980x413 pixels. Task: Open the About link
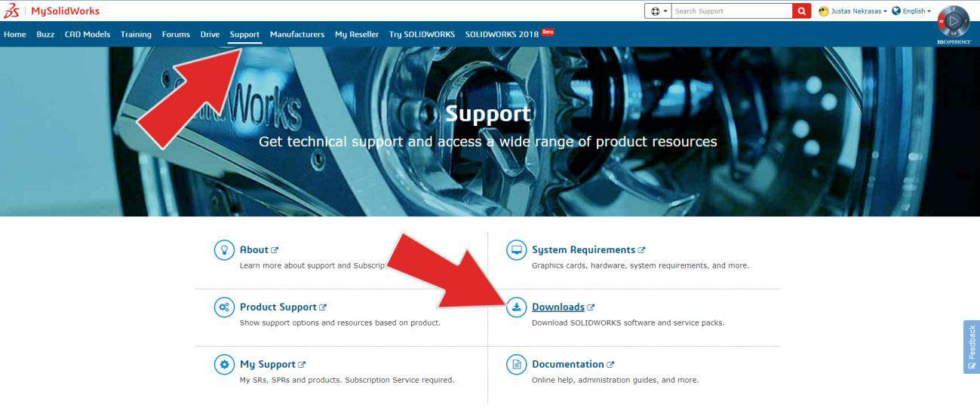[254, 250]
